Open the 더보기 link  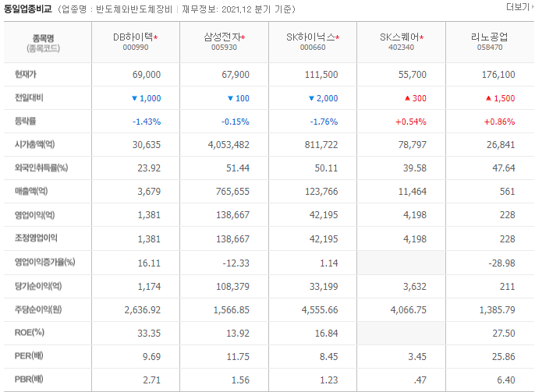point(520,7)
